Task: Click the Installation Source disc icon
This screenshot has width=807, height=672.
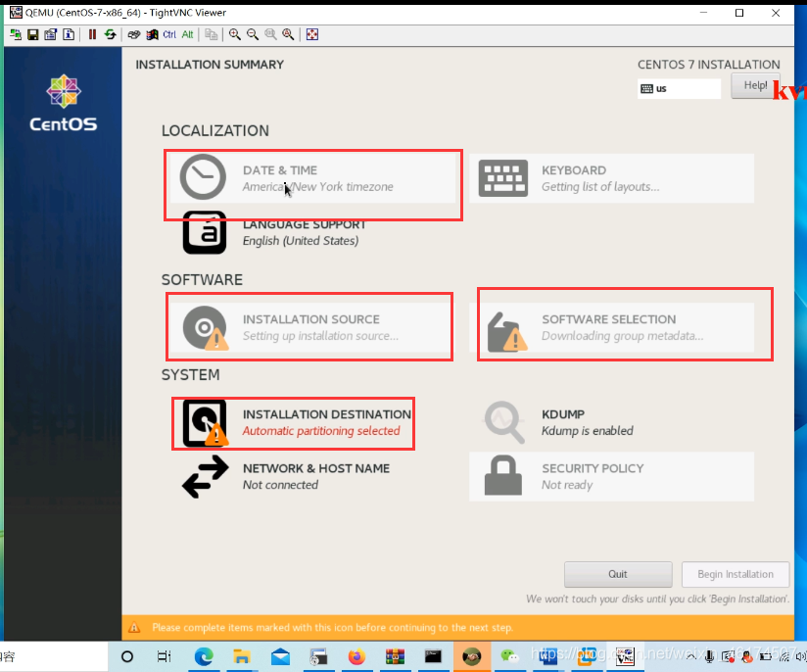Action: point(206,328)
